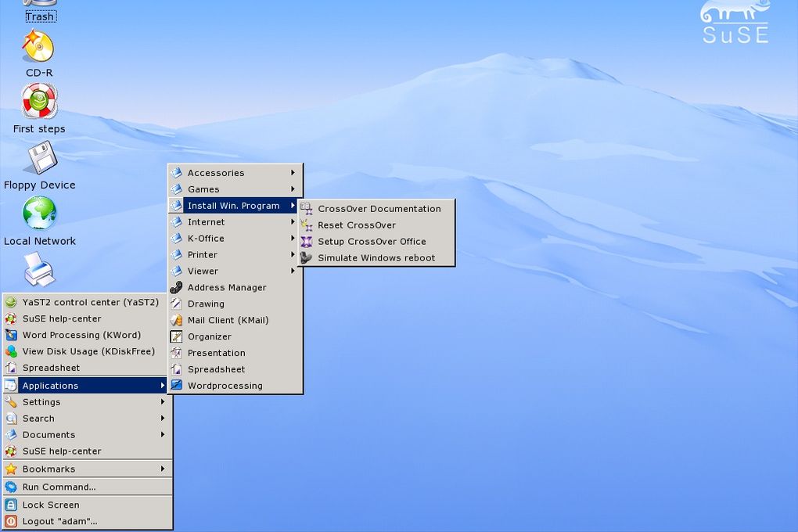
Task: Open CrossOver Documentation entry
Action: [376, 209]
